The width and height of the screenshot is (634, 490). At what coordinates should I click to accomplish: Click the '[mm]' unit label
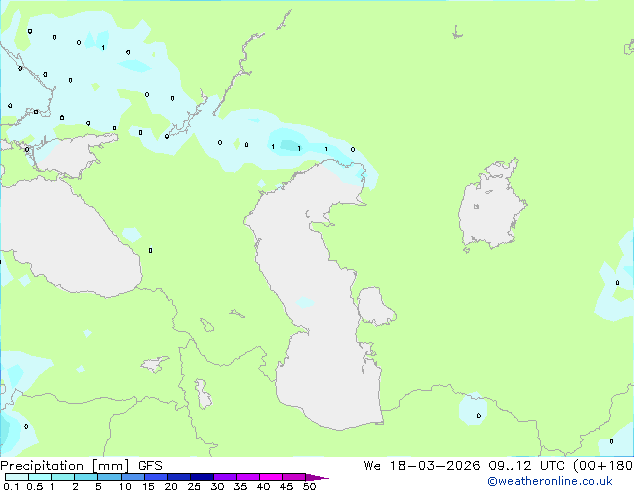pyautogui.click(x=110, y=466)
